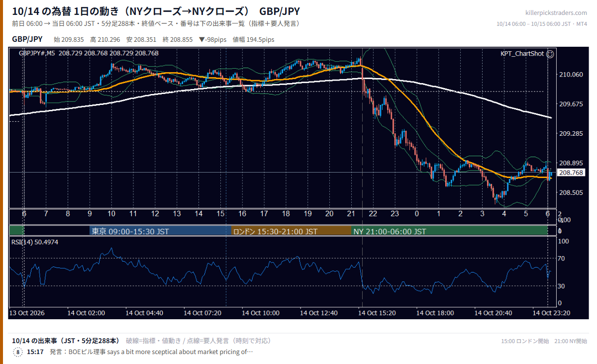Click the 14 Oct 23:20 time label
Screen dimensions: 597x364
tap(551, 313)
